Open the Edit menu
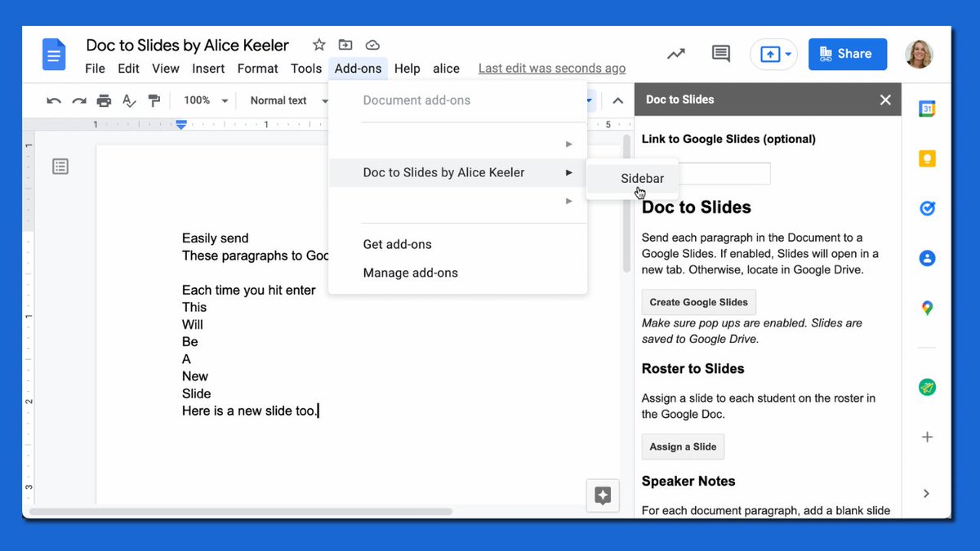Image resolution: width=980 pixels, height=551 pixels. click(x=128, y=69)
